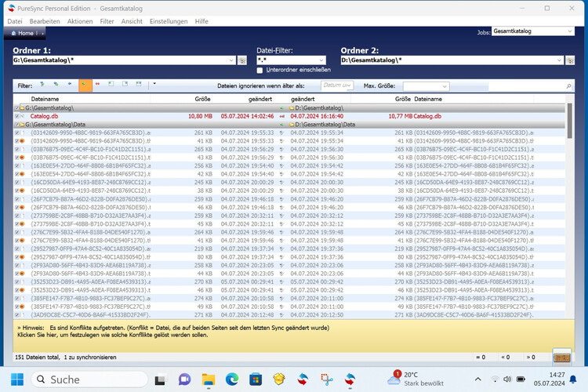Uncheck the 256 KB 163E0E54 file row
This screenshot has width=588, height=392.
pyautogui.click(x=17, y=165)
